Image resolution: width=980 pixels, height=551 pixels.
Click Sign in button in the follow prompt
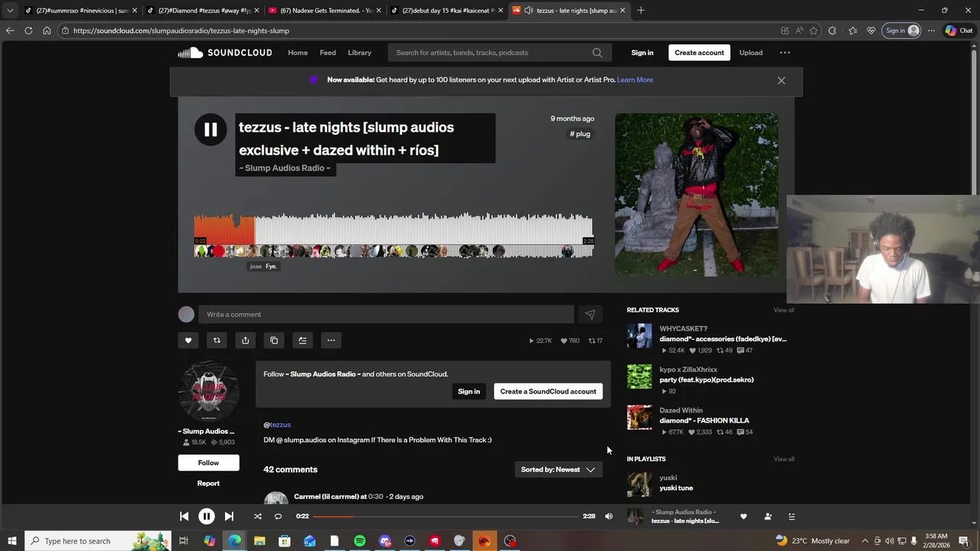(x=469, y=392)
